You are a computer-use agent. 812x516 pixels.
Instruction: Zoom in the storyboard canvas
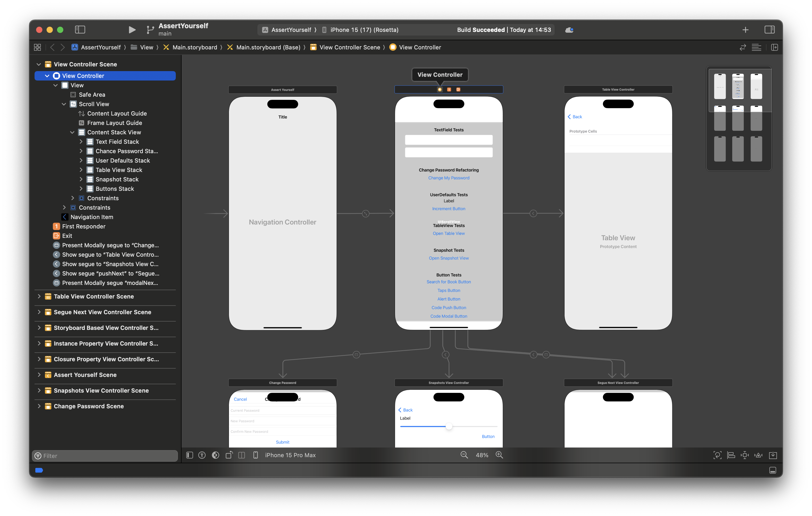[499, 455]
